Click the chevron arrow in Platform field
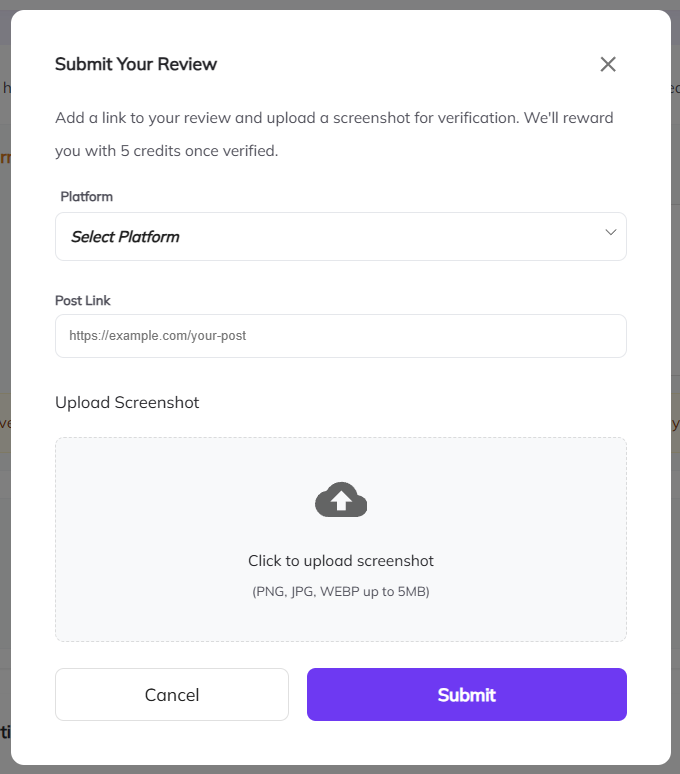This screenshot has height=774, width=680. [610, 232]
